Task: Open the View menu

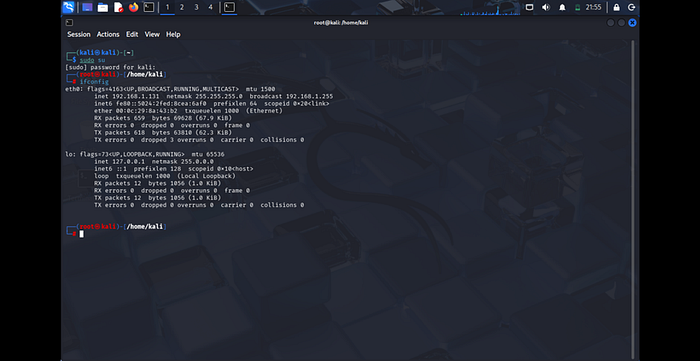Action: 152,34
